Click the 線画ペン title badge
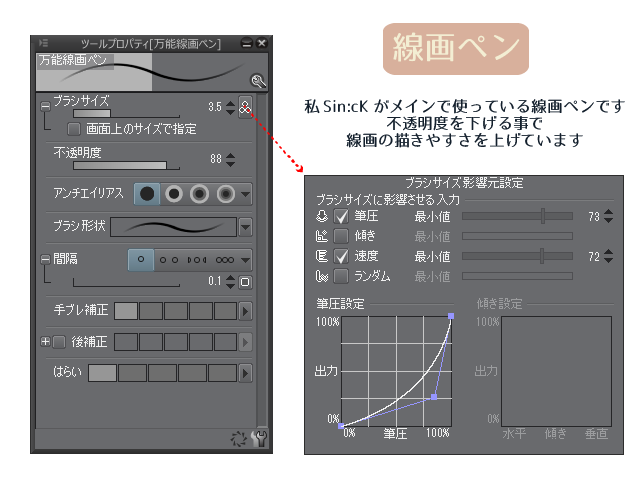 [x=456, y=49]
